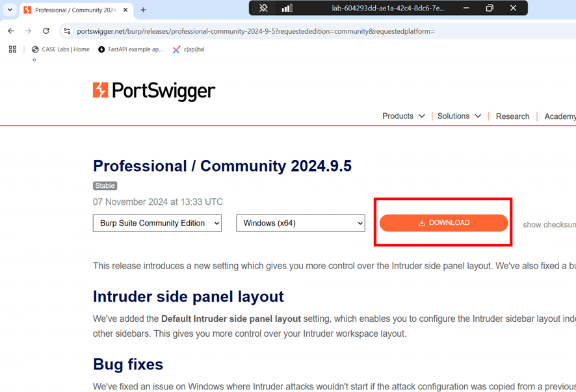The height and width of the screenshot is (392, 576).
Task: Open the CASE Labs | Home bookmark
Action: click(60, 49)
